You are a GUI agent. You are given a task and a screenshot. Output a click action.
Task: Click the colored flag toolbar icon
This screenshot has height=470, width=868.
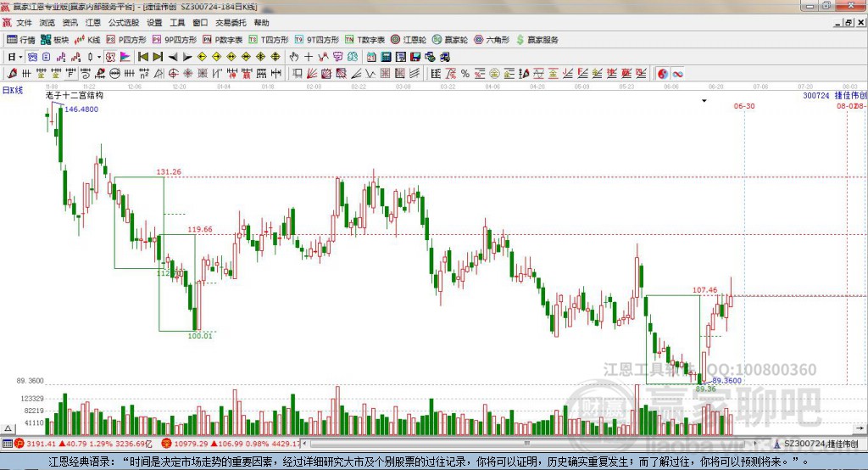coord(125,57)
